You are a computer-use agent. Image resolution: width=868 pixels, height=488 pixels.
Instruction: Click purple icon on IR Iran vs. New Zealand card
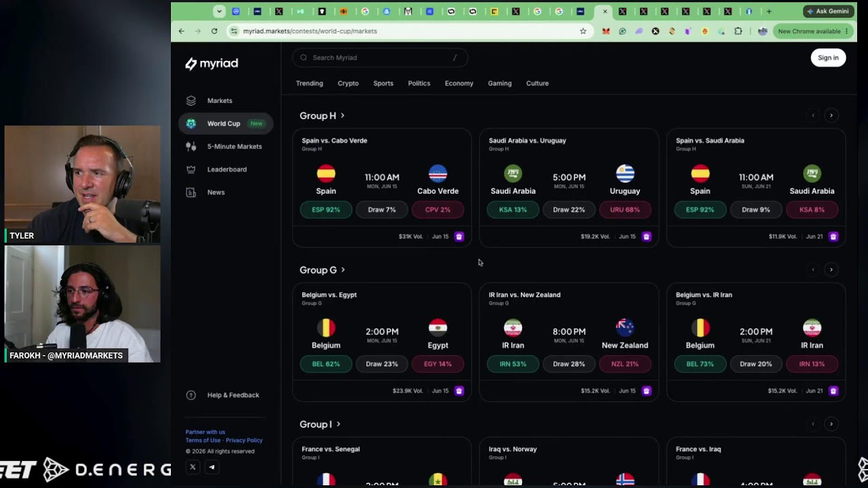coord(646,391)
